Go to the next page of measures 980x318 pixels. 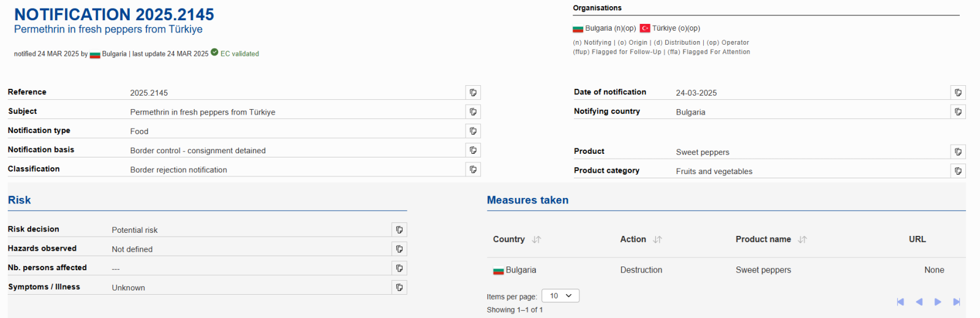[x=938, y=301]
